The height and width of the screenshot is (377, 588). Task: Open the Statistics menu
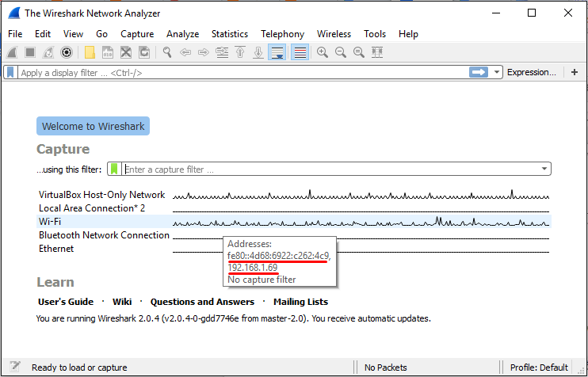(230, 34)
